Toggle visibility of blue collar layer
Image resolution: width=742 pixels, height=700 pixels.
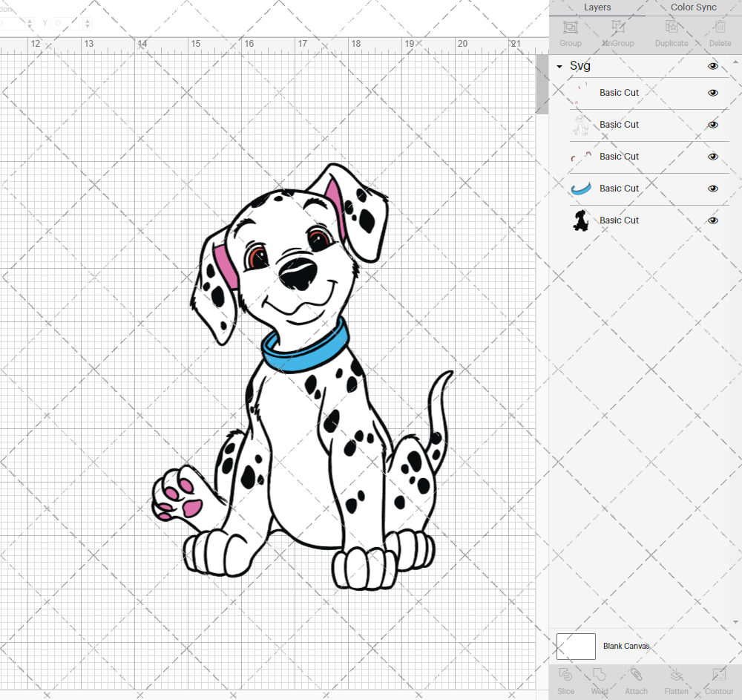pos(713,189)
